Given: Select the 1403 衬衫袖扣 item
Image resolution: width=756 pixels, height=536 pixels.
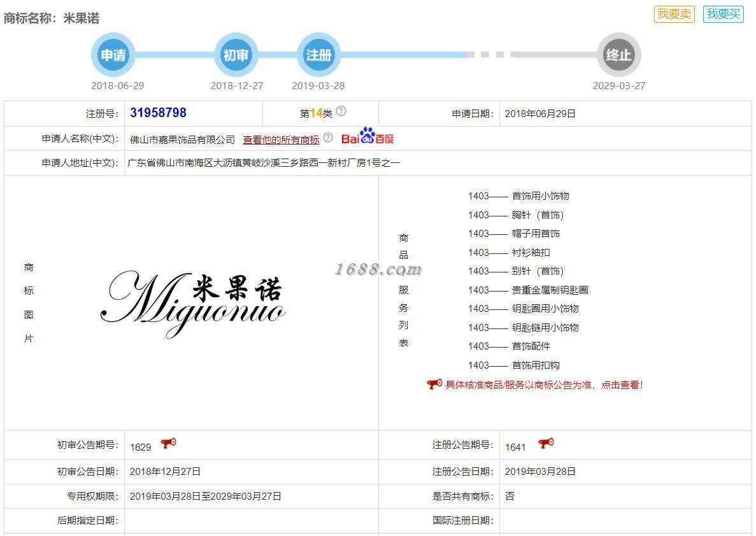Looking at the screenshot, I should [x=509, y=253].
